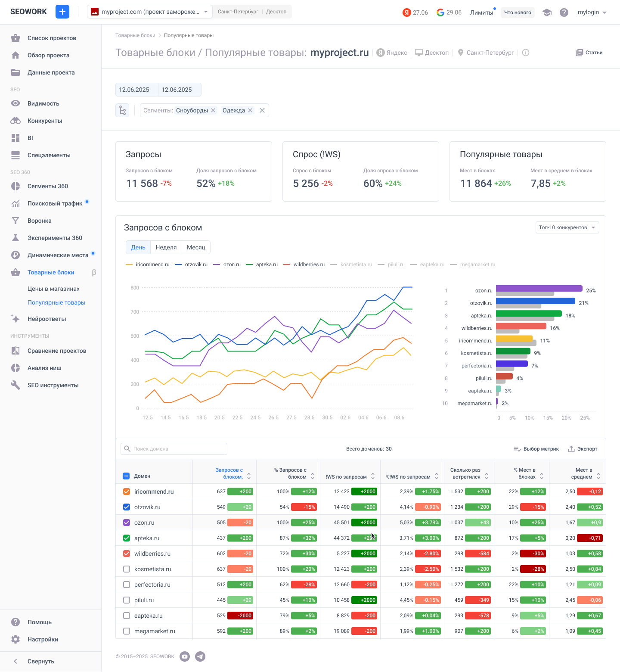Click the Поиск домена search field
620x672 pixels.
coord(174,449)
